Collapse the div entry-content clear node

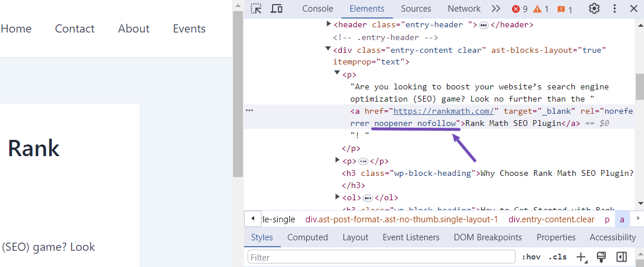(x=328, y=49)
